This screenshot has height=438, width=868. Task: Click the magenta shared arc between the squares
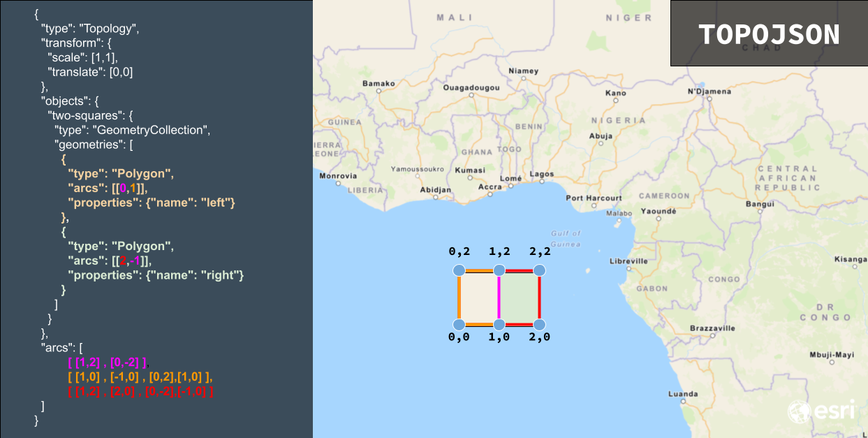tap(499, 298)
